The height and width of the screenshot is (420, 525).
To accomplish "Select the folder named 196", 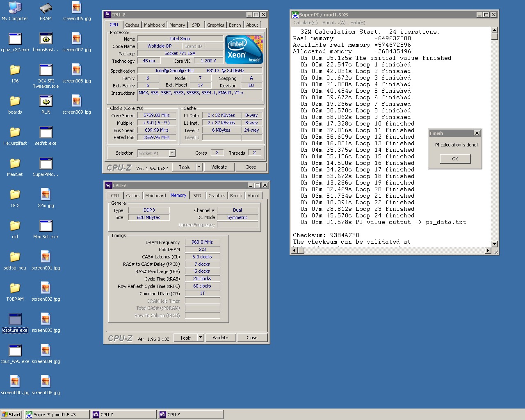I will [15, 73].
